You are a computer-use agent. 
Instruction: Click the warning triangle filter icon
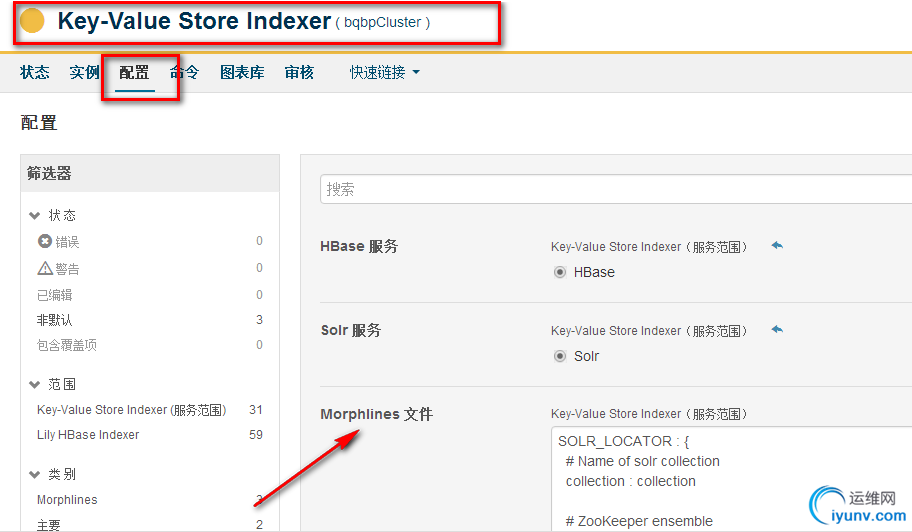point(45,268)
